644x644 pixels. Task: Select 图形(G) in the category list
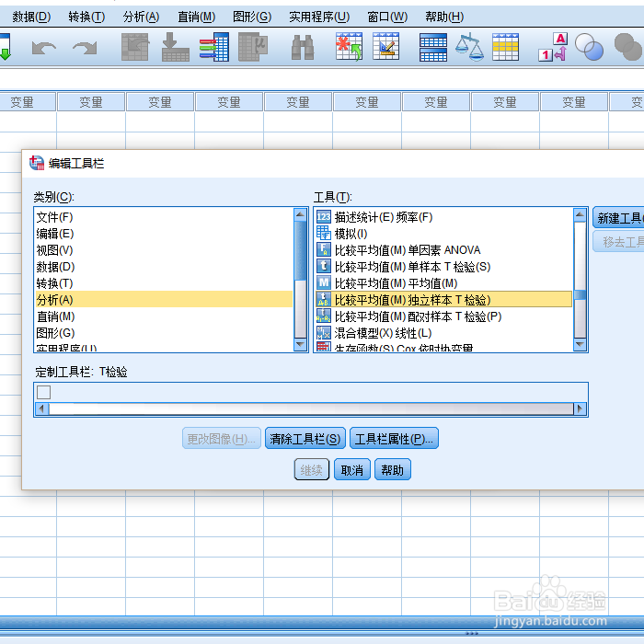(165, 333)
